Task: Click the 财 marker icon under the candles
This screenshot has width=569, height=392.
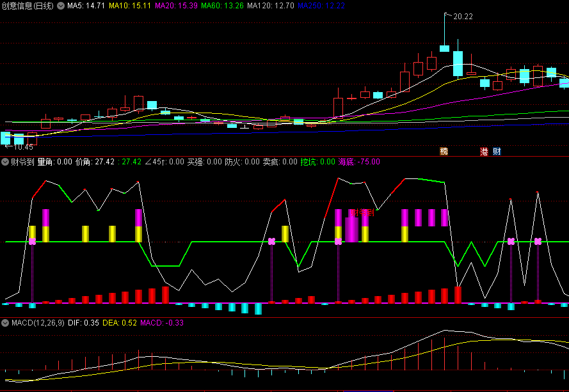Action: (x=497, y=151)
